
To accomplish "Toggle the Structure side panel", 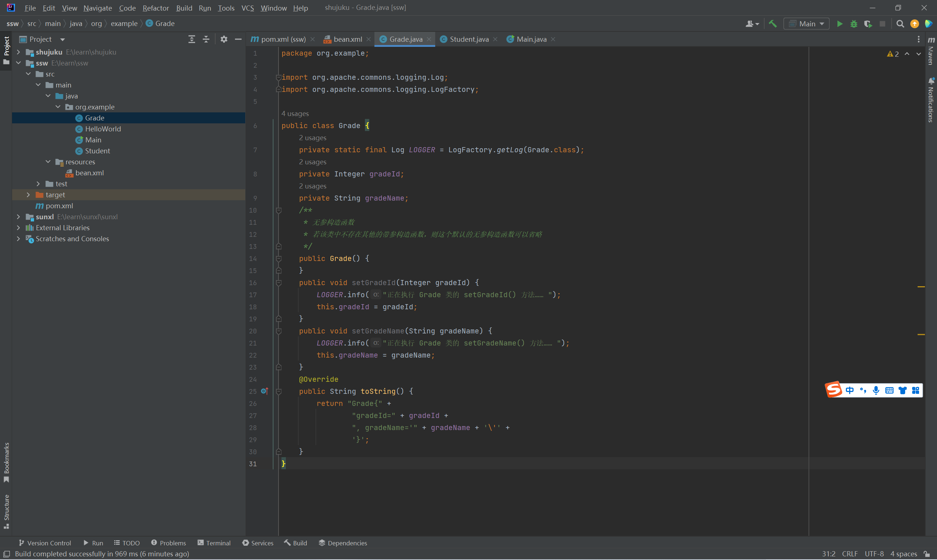I will coord(7,511).
